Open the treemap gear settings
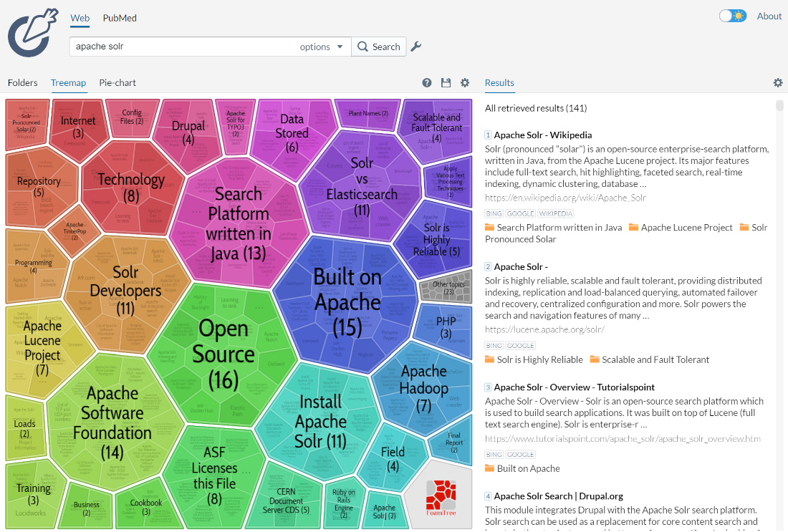This screenshot has width=788, height=532. [464, 83]
